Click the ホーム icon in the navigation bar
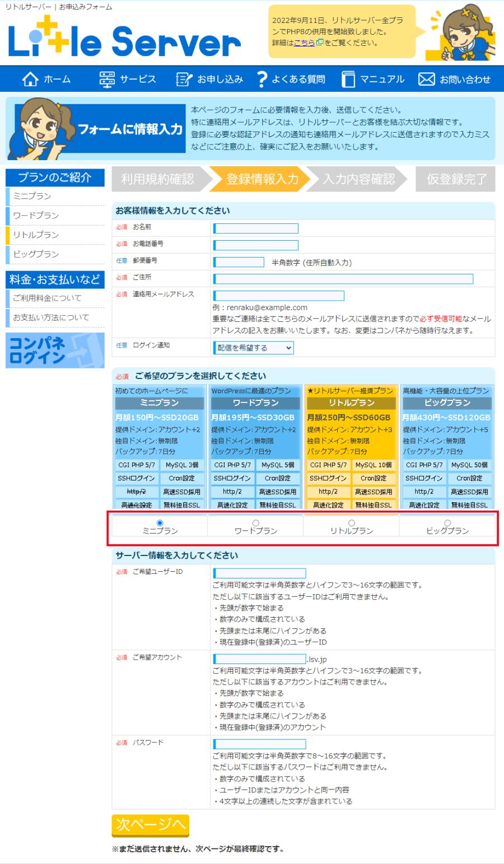The image size is (504, 864). tap(29, 79)
